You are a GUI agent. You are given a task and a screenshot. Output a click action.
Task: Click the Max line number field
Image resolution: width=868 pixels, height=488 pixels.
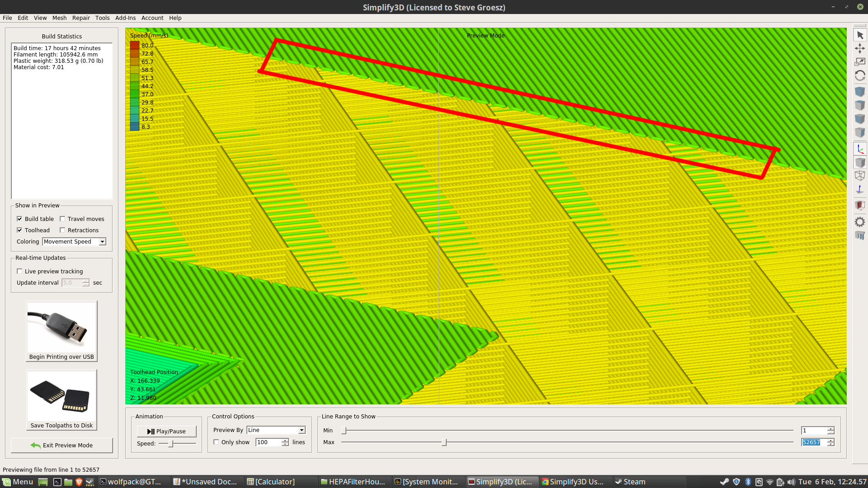[x=815, y=442]
